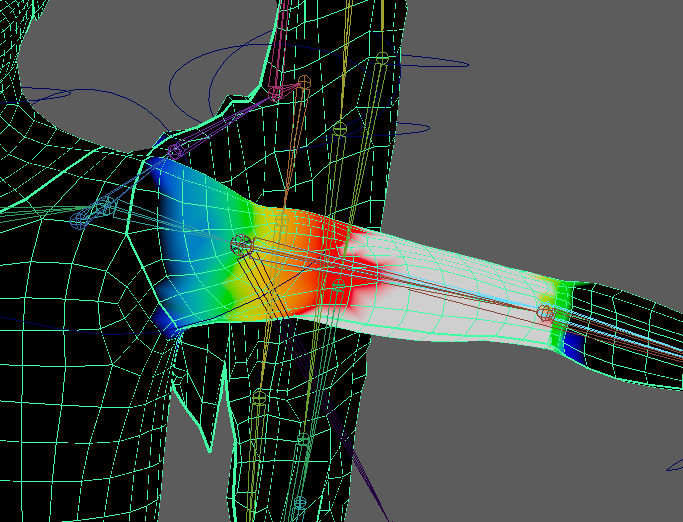Select the shoulder joint in blue-green area
The height and width of the screenshot is (522, 683).
[x=240, y=243]
